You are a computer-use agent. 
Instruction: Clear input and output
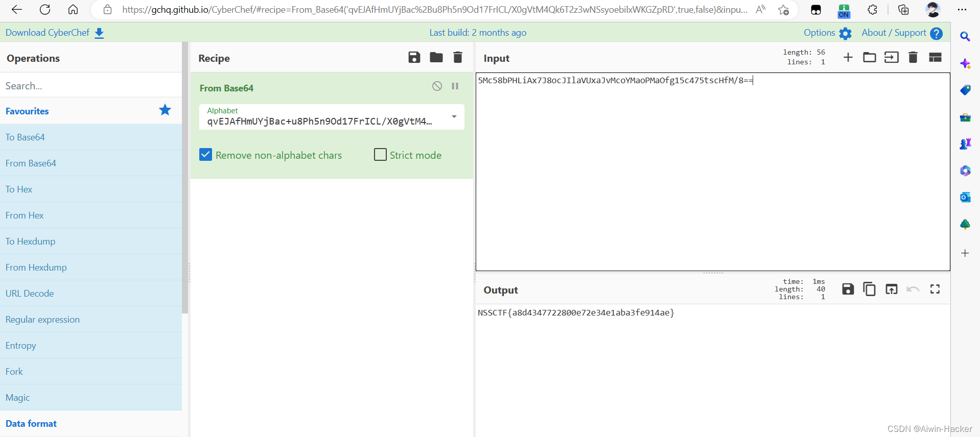pos(913,57)
